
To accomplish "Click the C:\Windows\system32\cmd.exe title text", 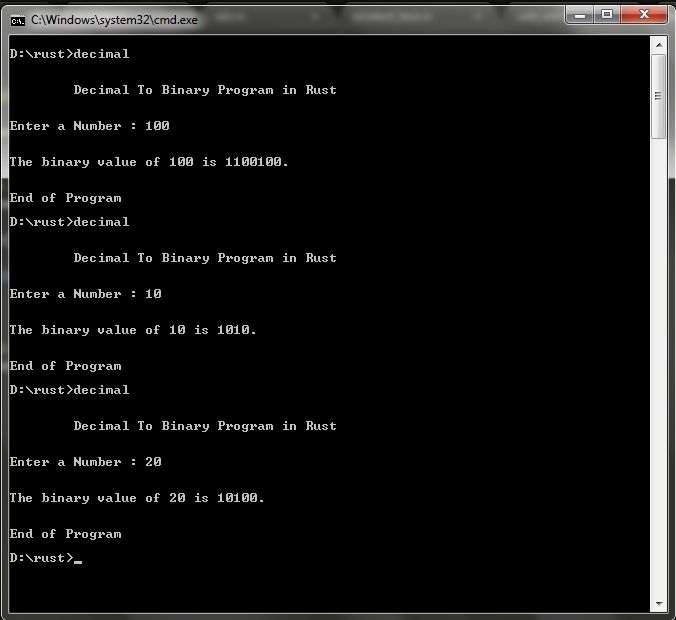I will pos(114,20).
